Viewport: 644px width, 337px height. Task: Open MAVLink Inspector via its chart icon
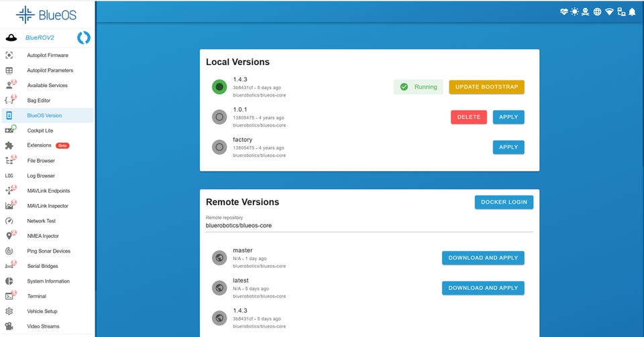[x=10, y=205]
